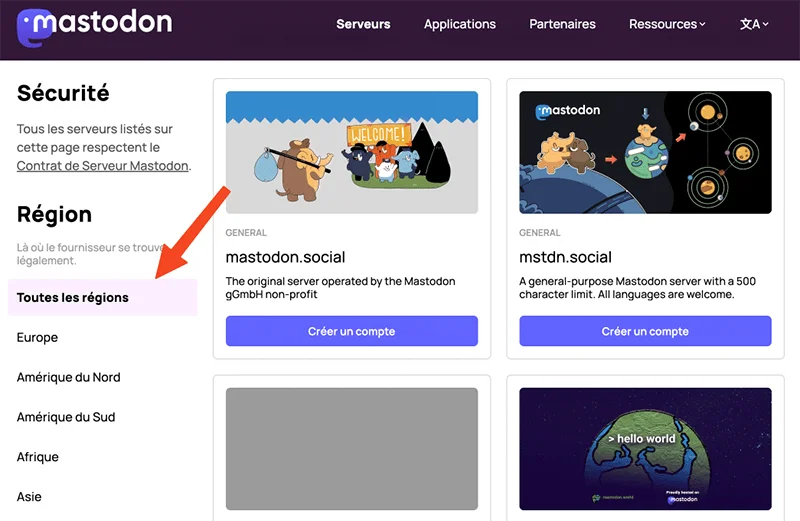800x521 pixels.
Task: Filter servers by Europe region
Action: click(38, 338)
